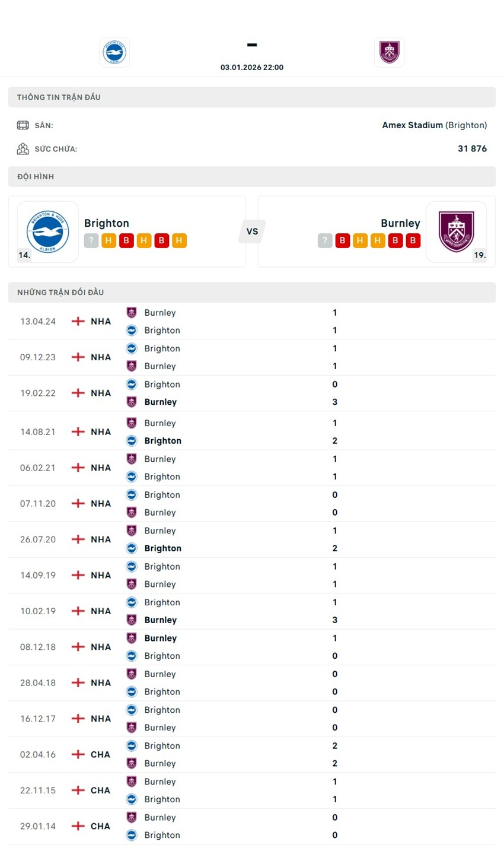Viewport: 504px width, 851px height.
Task: Click the VS badge between the two teams
Action: click(x=251, y=231)
